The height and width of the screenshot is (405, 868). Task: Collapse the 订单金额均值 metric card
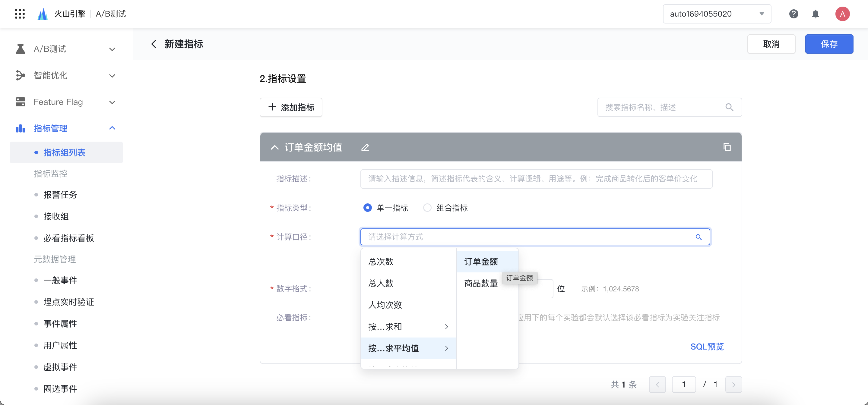(x=275, y=147)
